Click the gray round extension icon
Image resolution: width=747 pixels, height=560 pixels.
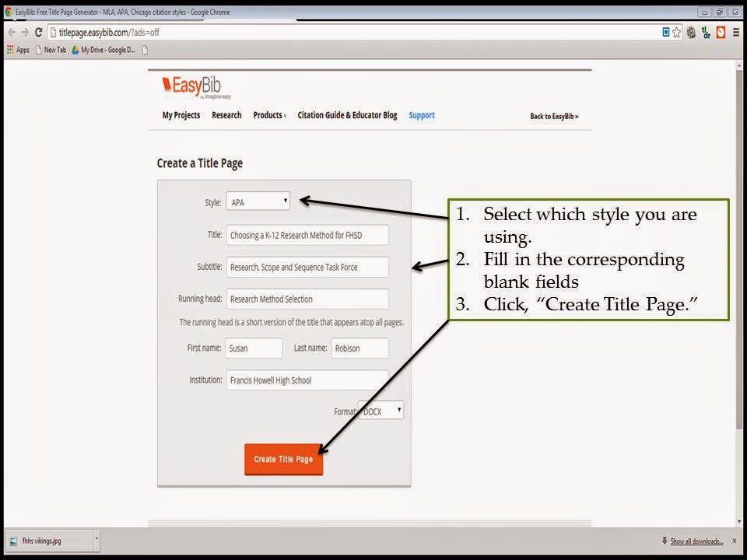pyautogui.click(x=691, y=33)
